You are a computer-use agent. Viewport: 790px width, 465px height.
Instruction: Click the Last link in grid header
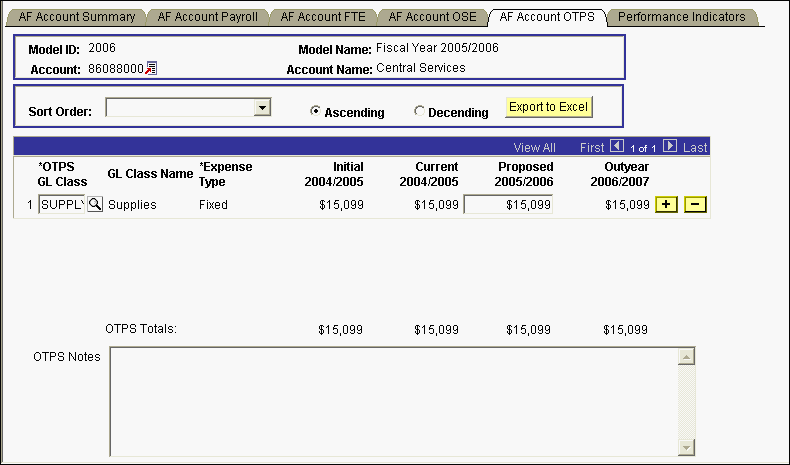point(695,147)
